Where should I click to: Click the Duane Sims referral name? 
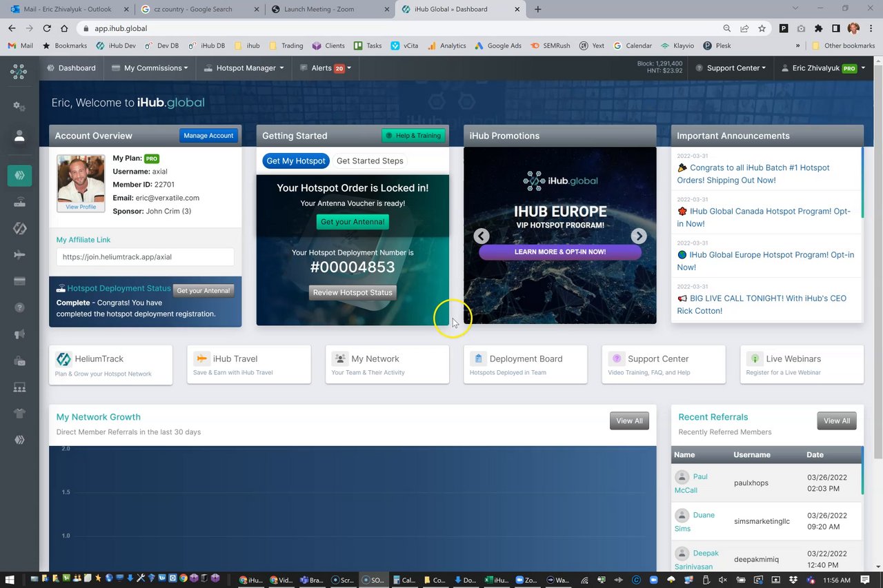click(695, 521)
